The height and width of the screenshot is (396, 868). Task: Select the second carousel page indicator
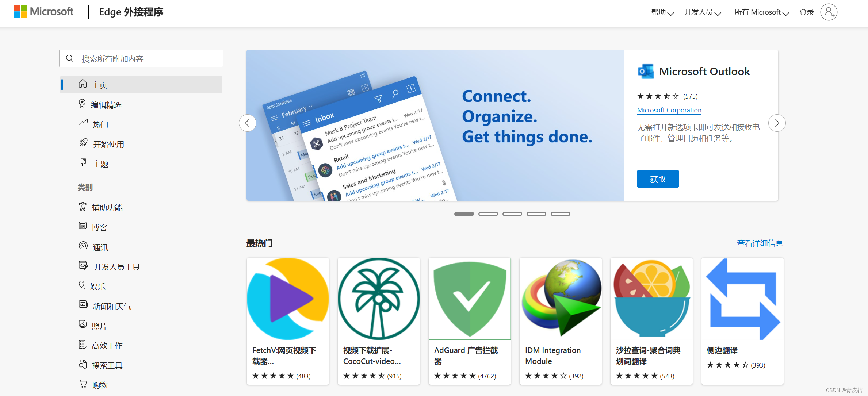(488, 214)
